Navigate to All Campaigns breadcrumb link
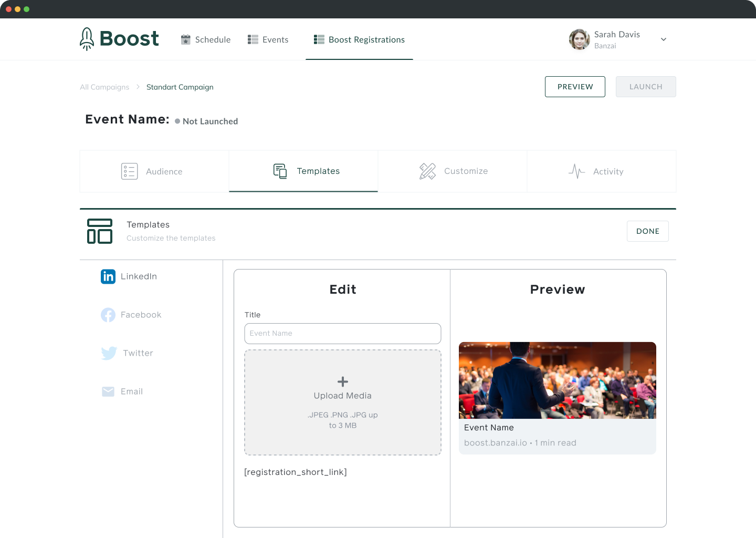 pos(104,87)
